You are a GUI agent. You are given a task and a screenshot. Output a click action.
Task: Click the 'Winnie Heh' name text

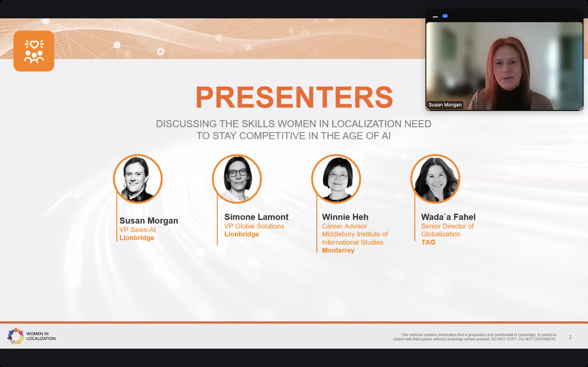345,217
